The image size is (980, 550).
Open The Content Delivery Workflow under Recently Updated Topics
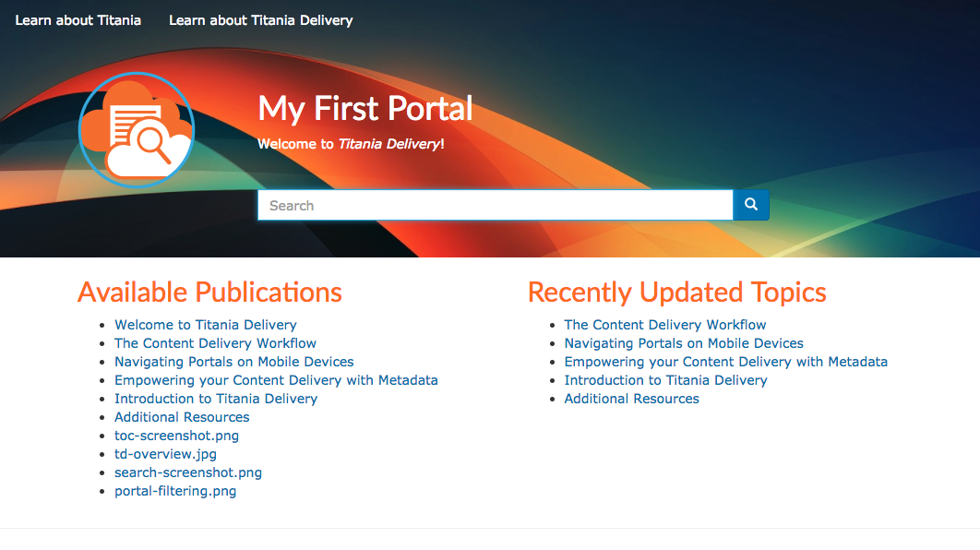[x=665, y=325]
